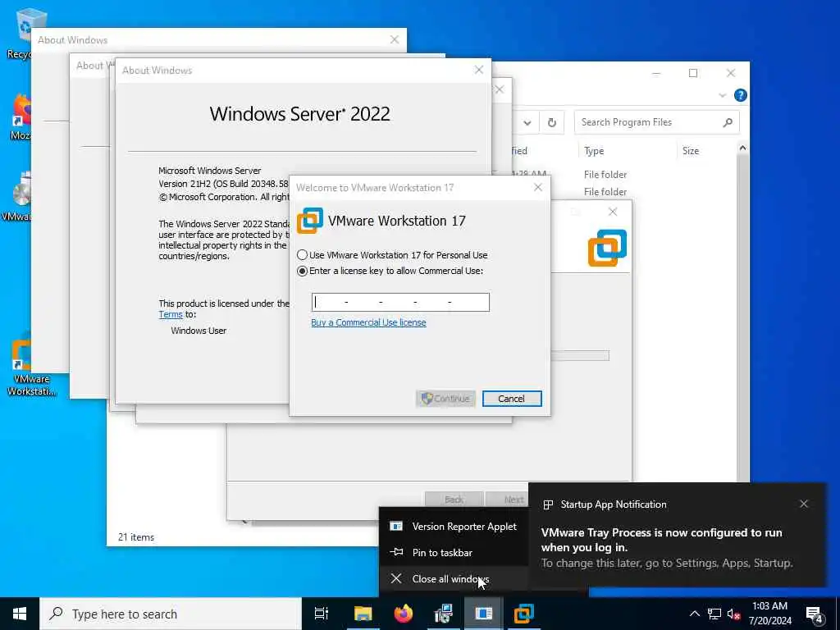Screen dimensions: 840x630
Task: Close the front About Windows dialog
Action: click(x=479, y=70)
